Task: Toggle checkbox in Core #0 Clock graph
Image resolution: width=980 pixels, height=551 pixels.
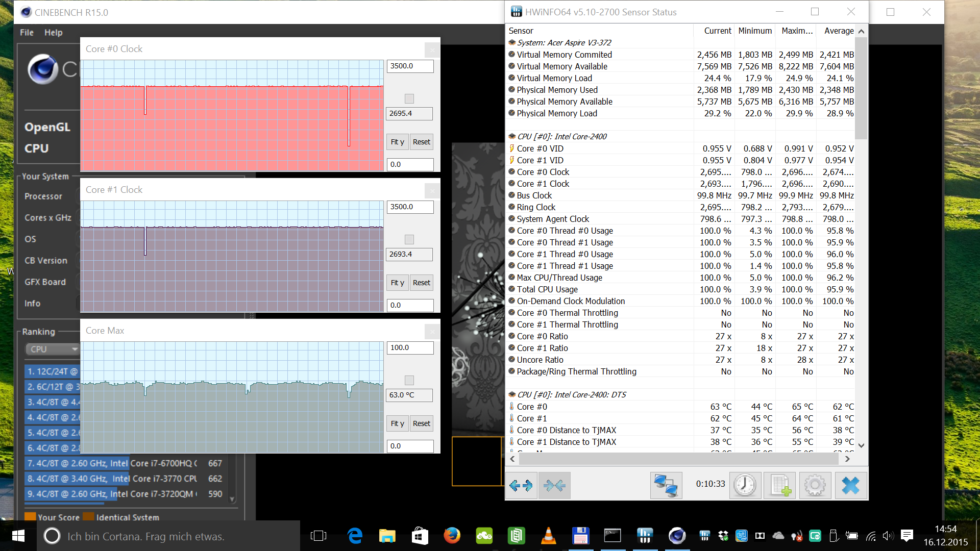Action: [x=409, y=98]
